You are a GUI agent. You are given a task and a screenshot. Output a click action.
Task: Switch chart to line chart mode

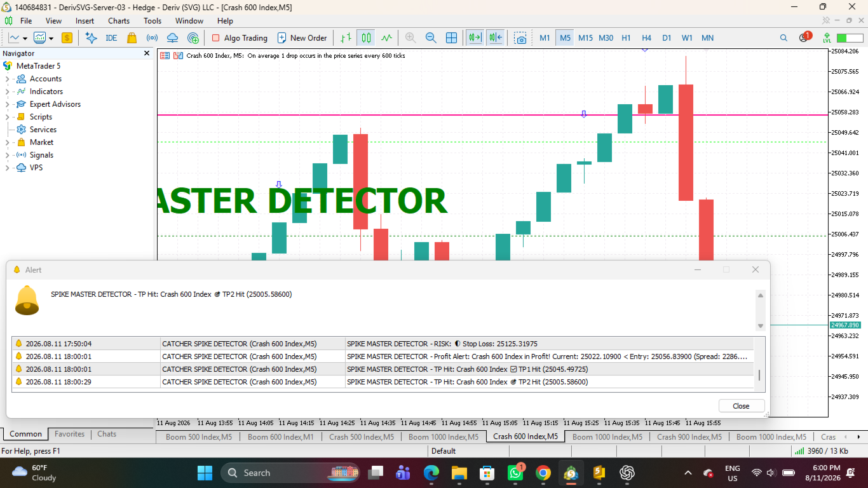387,38
